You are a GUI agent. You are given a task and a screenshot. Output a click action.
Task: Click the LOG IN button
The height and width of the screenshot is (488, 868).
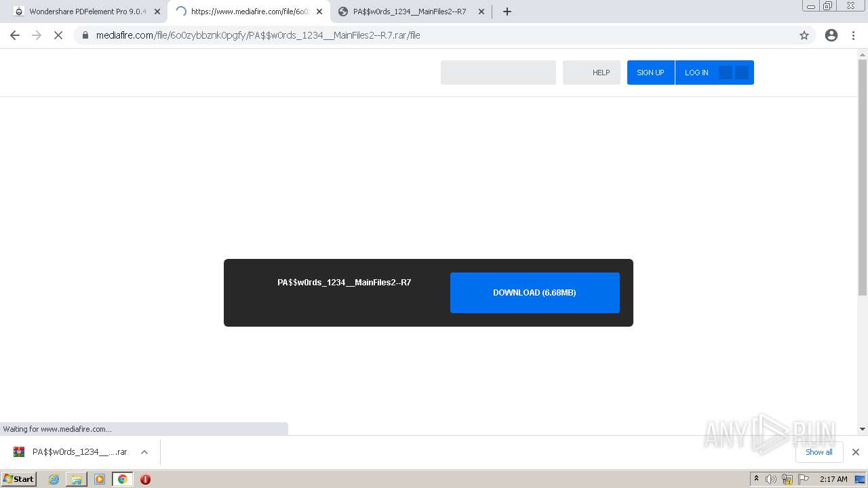[696, 73]
